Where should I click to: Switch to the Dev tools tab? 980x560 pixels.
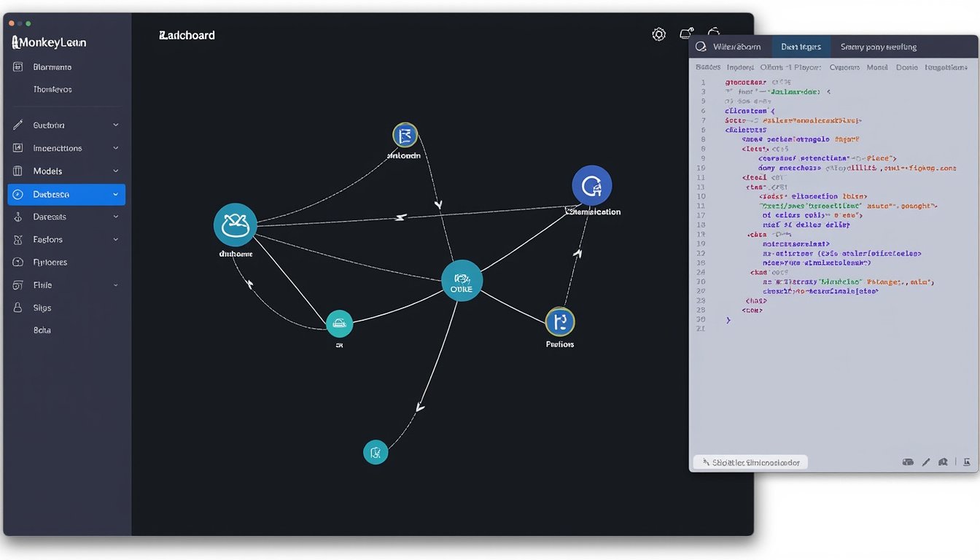point(801,46)
